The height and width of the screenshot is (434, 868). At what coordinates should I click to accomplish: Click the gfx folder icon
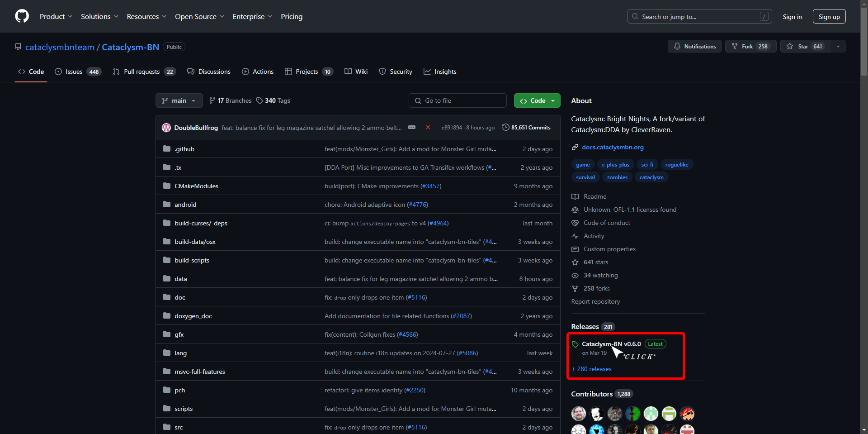pyautogui.click(x=167, y=334)
